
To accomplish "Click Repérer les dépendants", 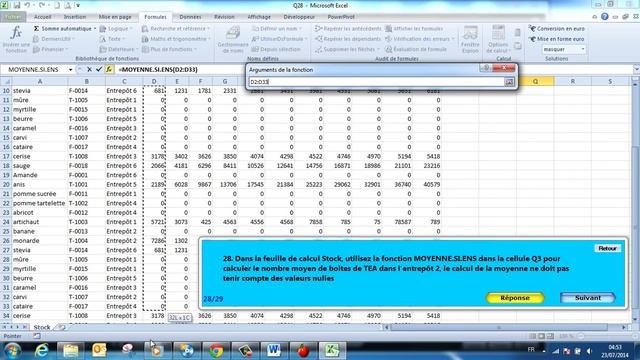I will pos(348,39).
